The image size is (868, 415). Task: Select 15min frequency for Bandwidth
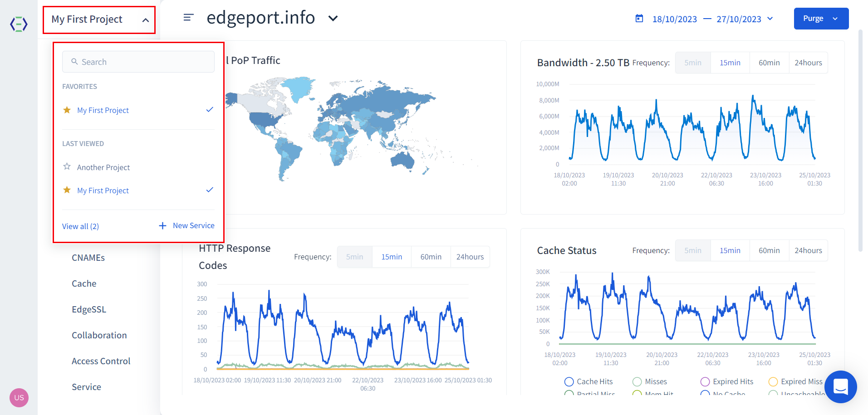pyautogui.click(x=730, y=63)
